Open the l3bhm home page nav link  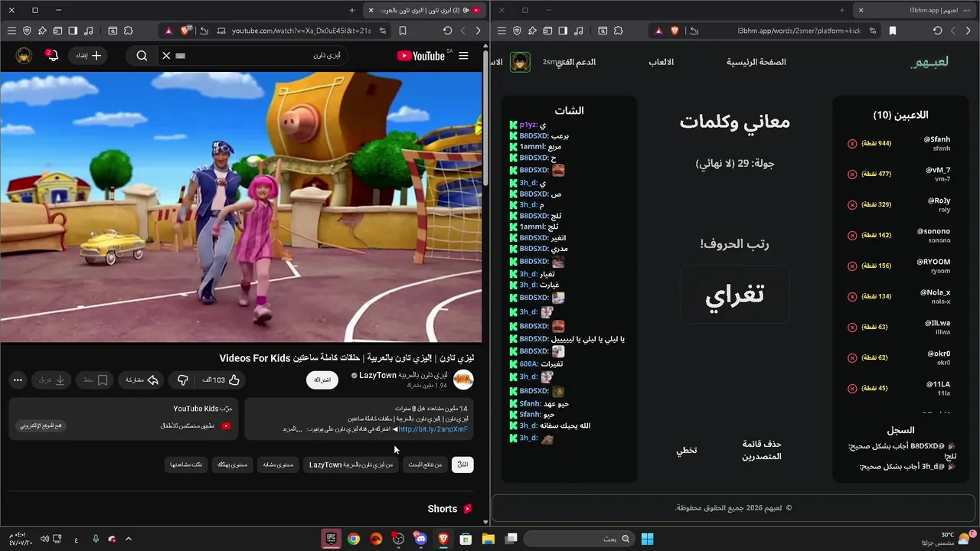click(x=756, y=62)
